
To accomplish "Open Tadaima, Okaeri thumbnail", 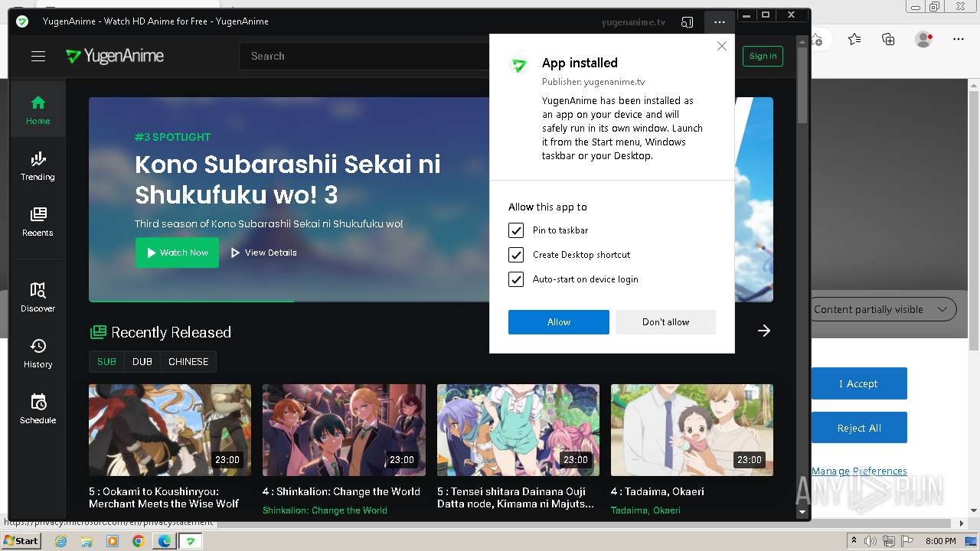I will 692,430.
